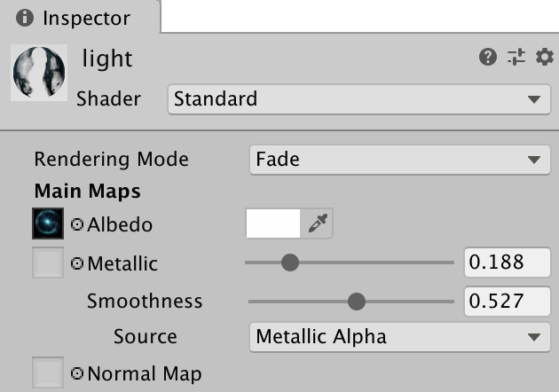Open the material settings gear menu

pyautogui.click(x=543, y=58)
